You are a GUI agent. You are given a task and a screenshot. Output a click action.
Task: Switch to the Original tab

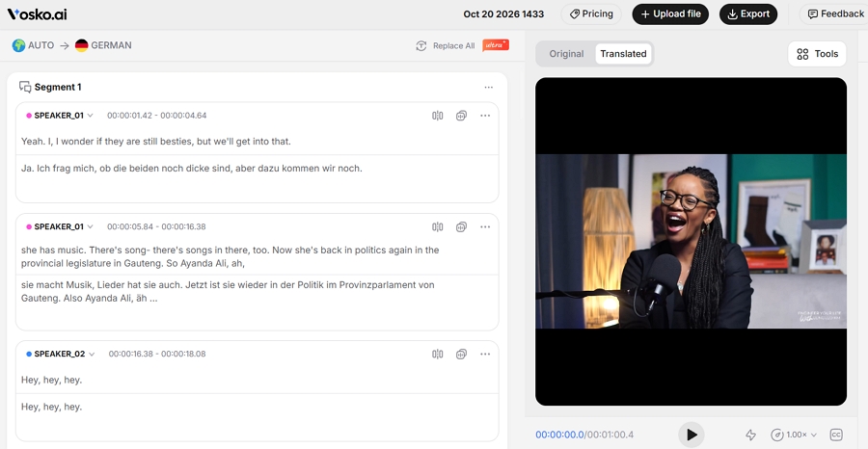[566, 54]
